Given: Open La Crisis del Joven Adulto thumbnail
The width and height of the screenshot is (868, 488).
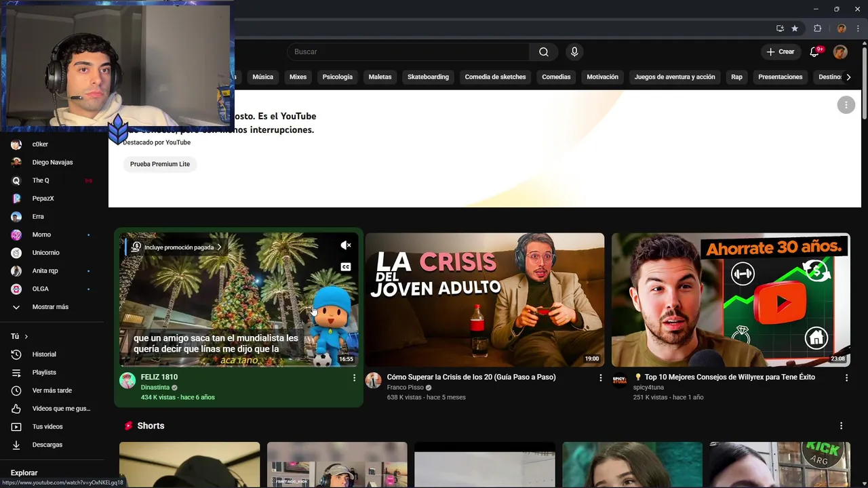Looking at the screenshot, I should coord(485,300).
